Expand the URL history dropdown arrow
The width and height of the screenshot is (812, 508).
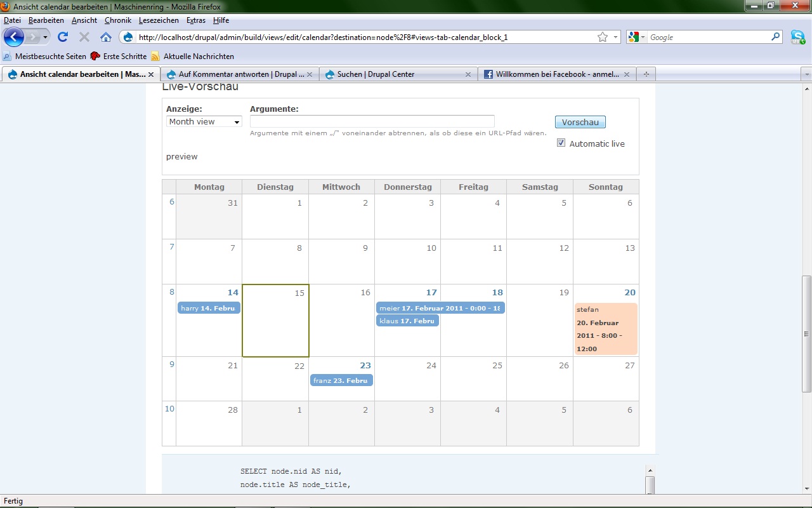point(615,37)
